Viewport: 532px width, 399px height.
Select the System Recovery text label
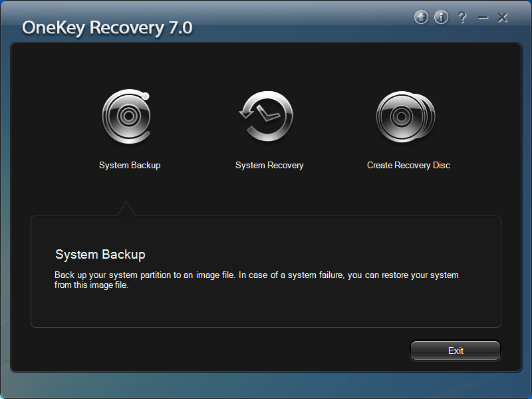pos(269,165)
